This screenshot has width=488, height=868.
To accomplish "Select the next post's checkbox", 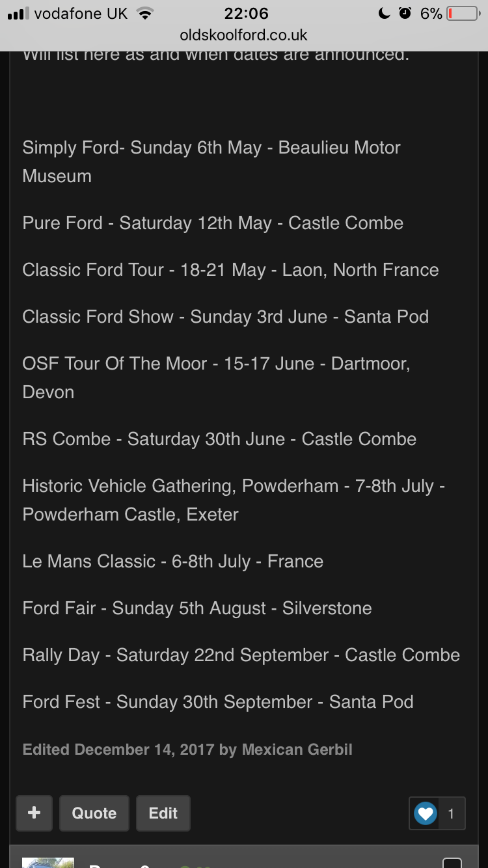I will tap(452, 863).
